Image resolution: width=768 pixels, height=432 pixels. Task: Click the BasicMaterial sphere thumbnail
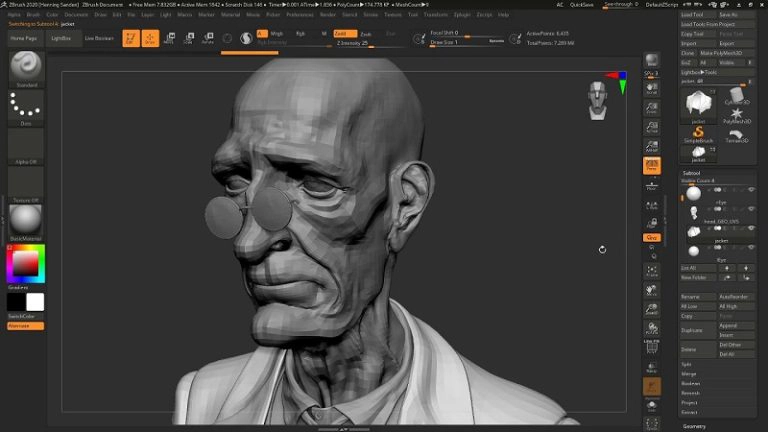pos(26,217)
